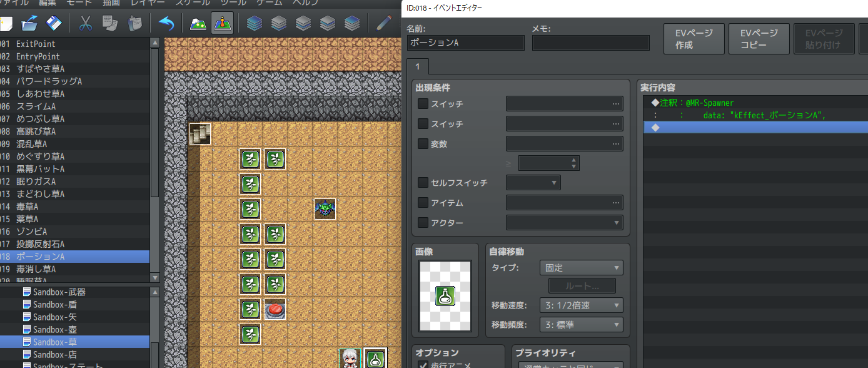Image resolution: width=868 pixels, height=368 pixels.
Task: Switch to map editing mode icon
Action: (198, 23)
